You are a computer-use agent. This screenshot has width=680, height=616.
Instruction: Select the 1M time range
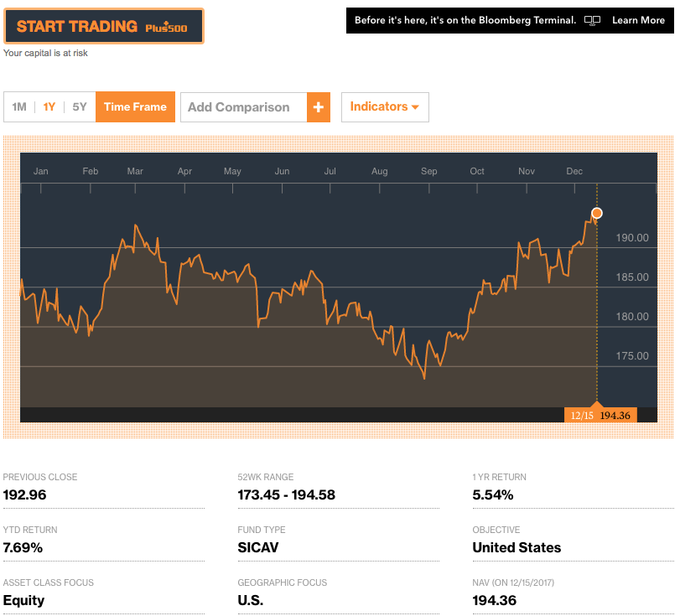[19, 107]
